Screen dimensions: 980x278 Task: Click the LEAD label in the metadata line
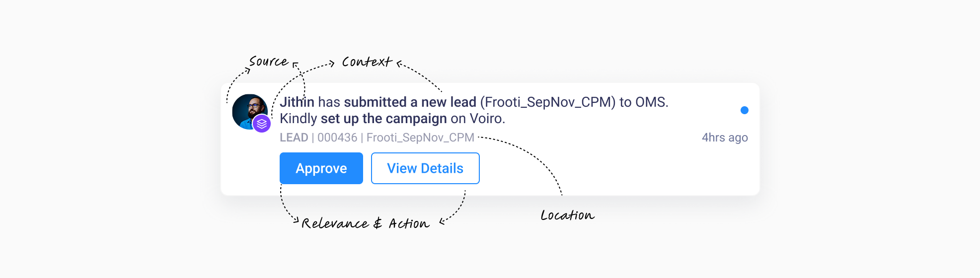(x=294, y=138)
